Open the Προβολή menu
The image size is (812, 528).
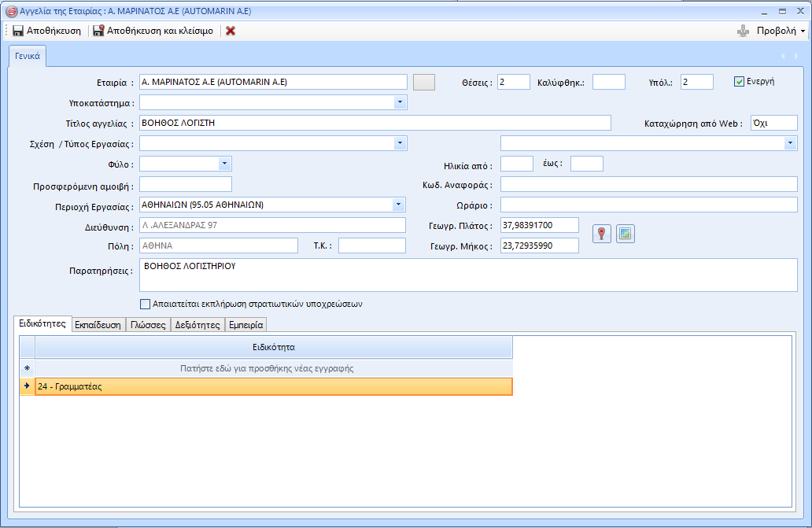tap(781, 31)
